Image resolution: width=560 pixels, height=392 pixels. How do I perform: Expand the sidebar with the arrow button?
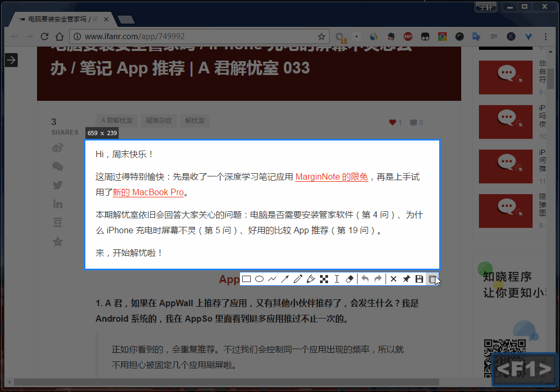click(11, 60)
